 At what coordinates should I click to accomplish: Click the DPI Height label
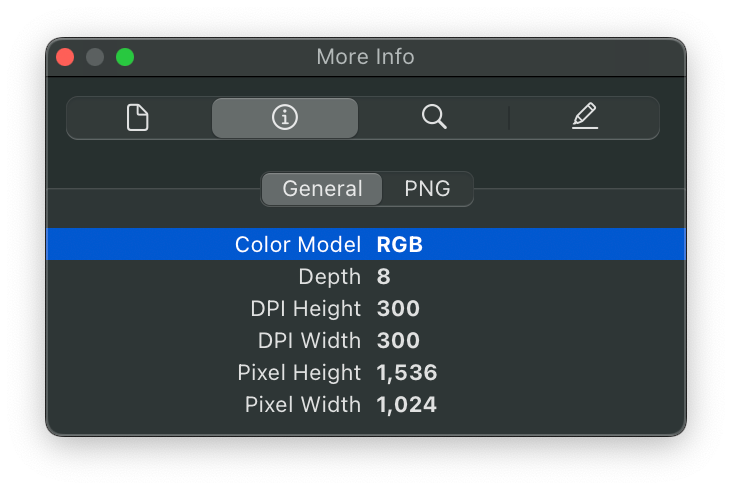point(305,309)
